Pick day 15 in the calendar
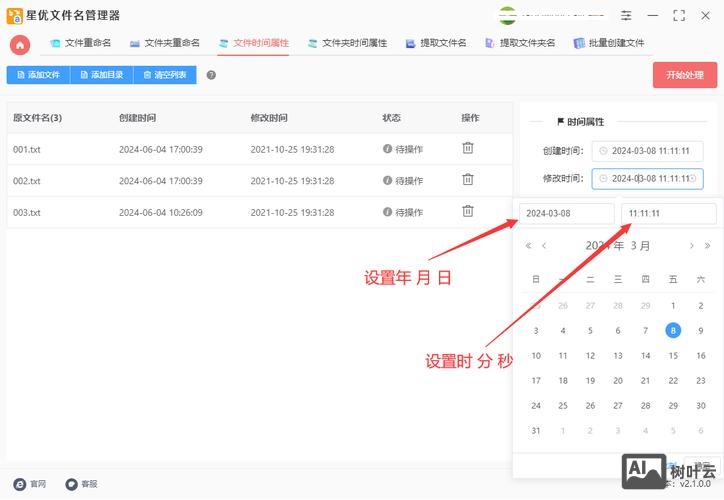The width and height of the screenshot is (724, 500). 673,355
